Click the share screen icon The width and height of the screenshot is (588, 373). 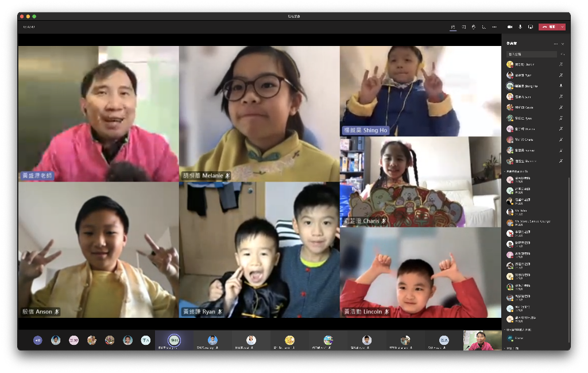point(530,27)
